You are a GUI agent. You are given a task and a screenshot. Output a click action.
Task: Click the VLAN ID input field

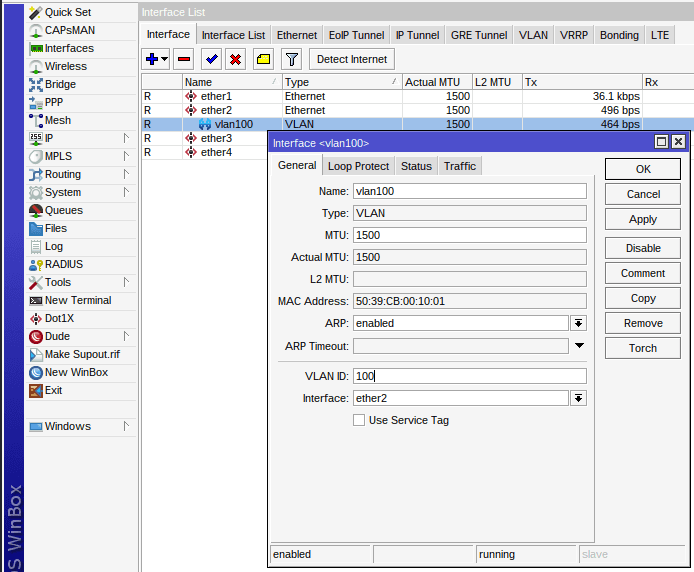click(x=469, y=376)
